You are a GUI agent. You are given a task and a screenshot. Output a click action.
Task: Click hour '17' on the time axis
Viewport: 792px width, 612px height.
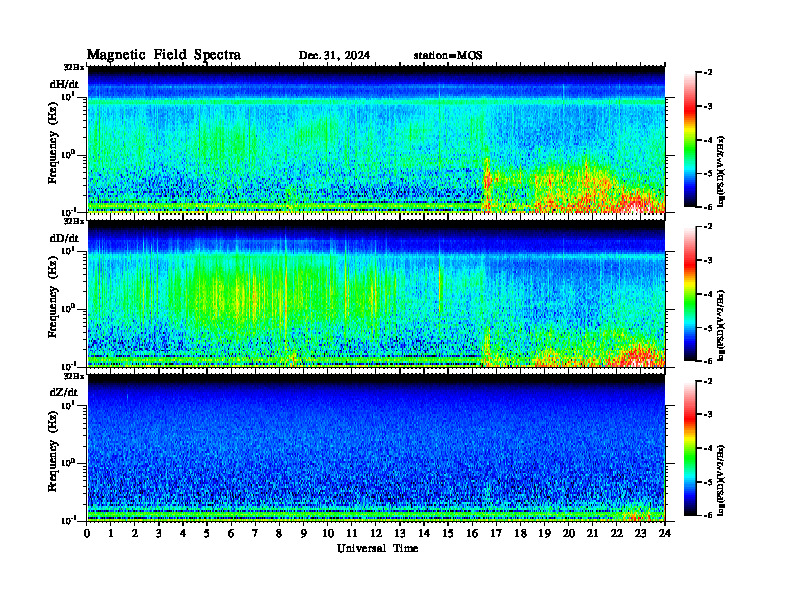pos(496,534)
